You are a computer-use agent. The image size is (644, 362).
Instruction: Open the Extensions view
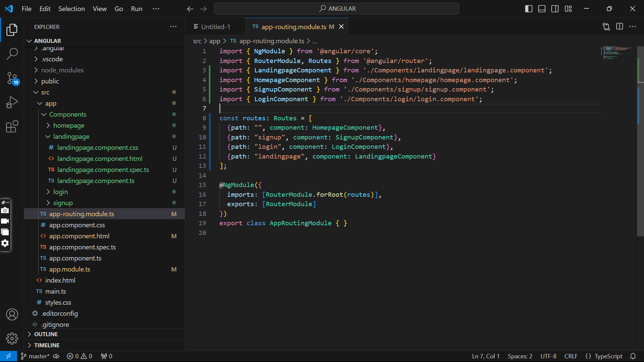point(12,127)
